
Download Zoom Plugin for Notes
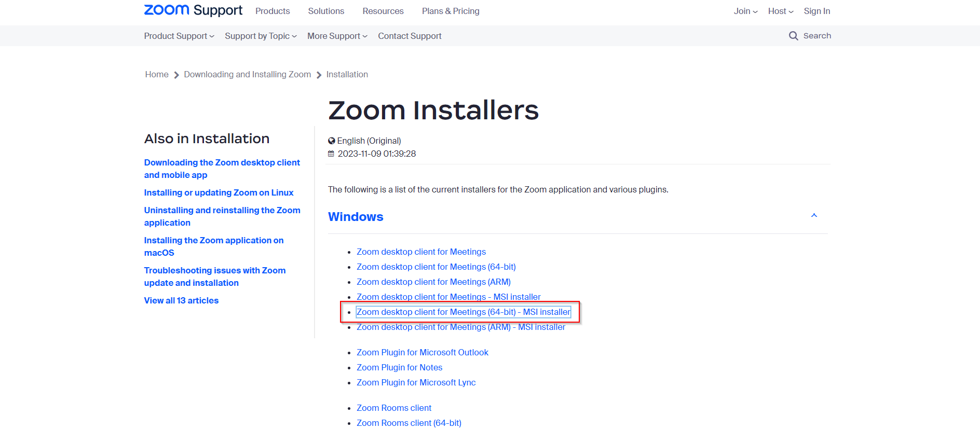coord(400,367)
